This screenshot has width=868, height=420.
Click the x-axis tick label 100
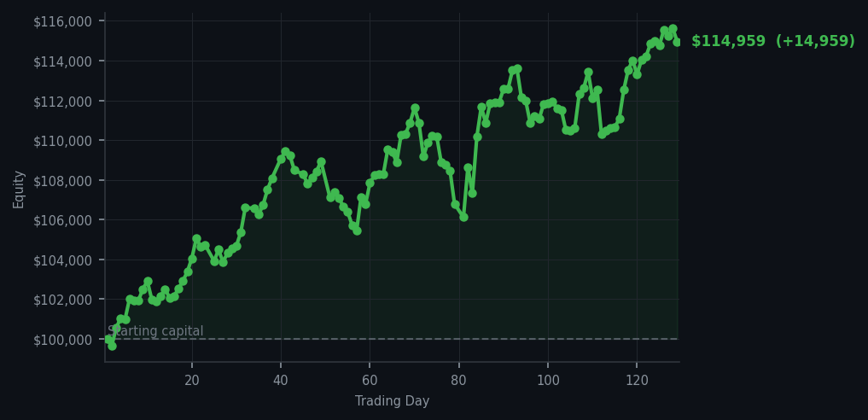tap(548, 381)
